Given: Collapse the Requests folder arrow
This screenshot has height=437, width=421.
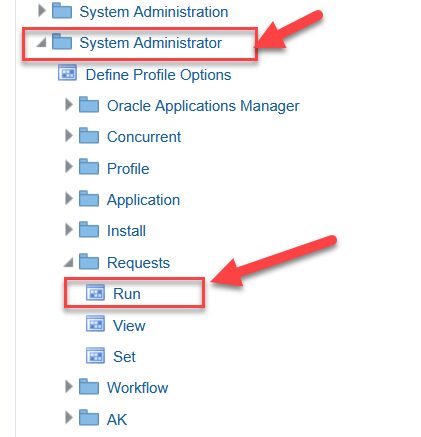Looking at the screenshot, I should pos(69,262).
